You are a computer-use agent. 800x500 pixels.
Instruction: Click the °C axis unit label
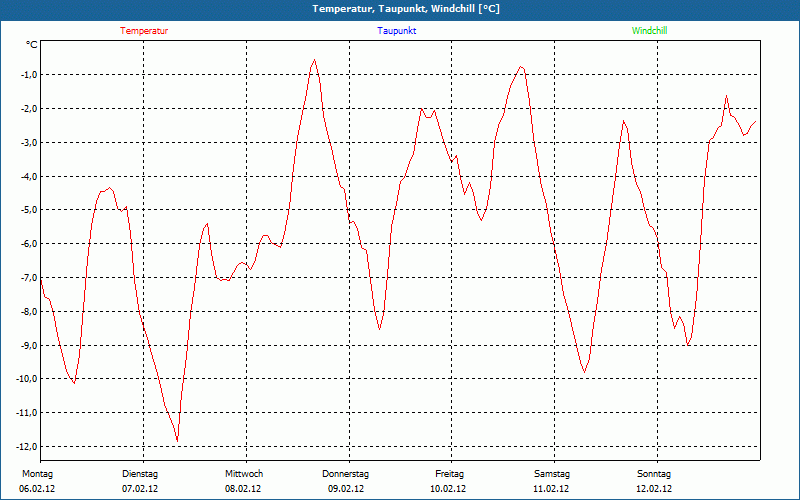31,45
